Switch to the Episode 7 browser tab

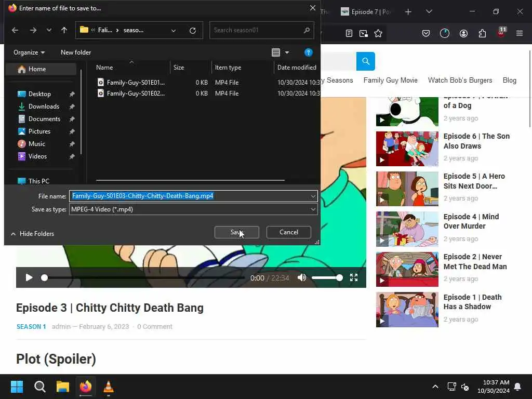coord(366,12)
